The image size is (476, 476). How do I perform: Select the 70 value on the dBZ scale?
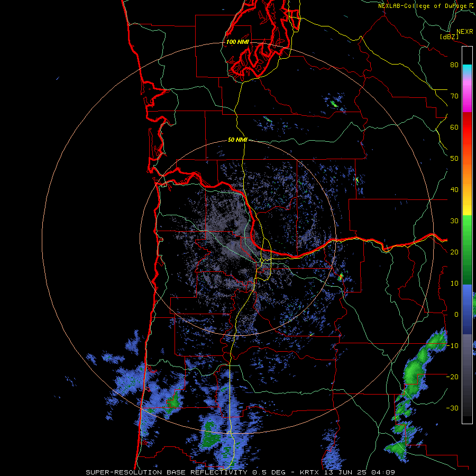[454, 96]
